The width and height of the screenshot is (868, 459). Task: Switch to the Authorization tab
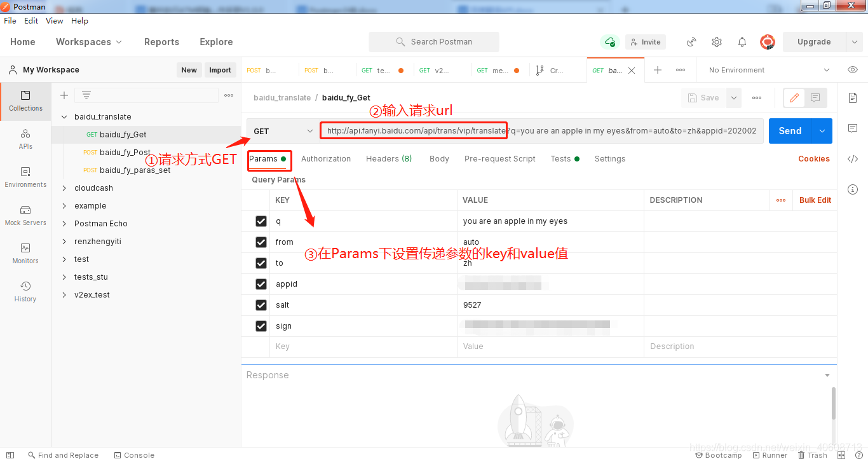coord(326,159)
